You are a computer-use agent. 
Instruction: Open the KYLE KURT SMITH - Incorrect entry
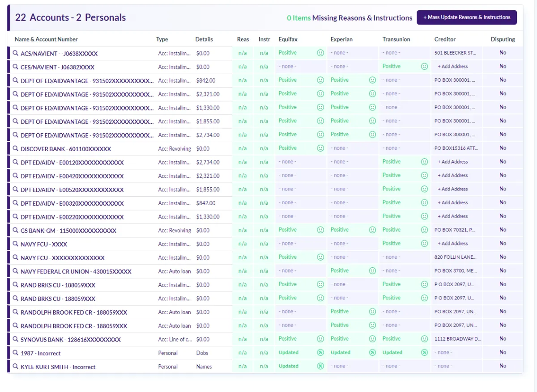click(x=58, y=367)
